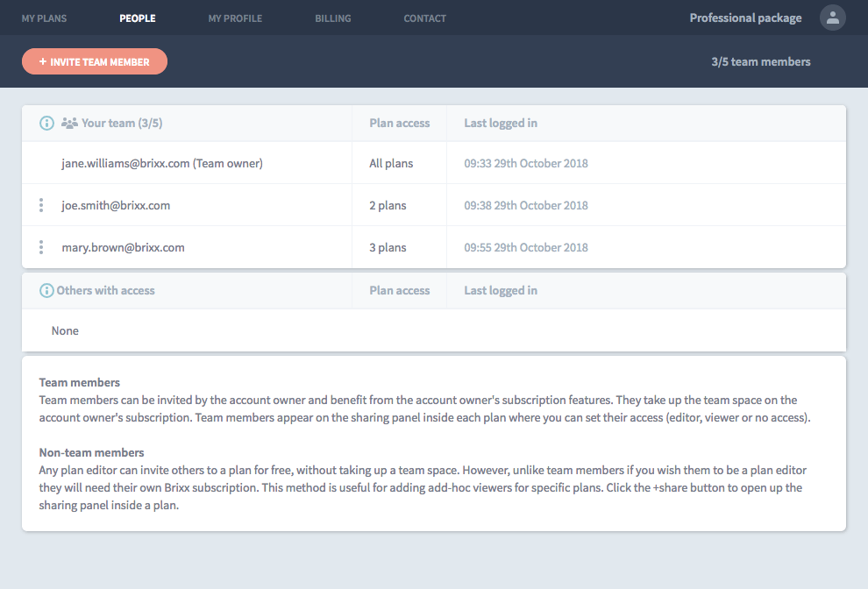Click the Team members help heading
Screen dimensions: 868x589
[x=79, y=382]
